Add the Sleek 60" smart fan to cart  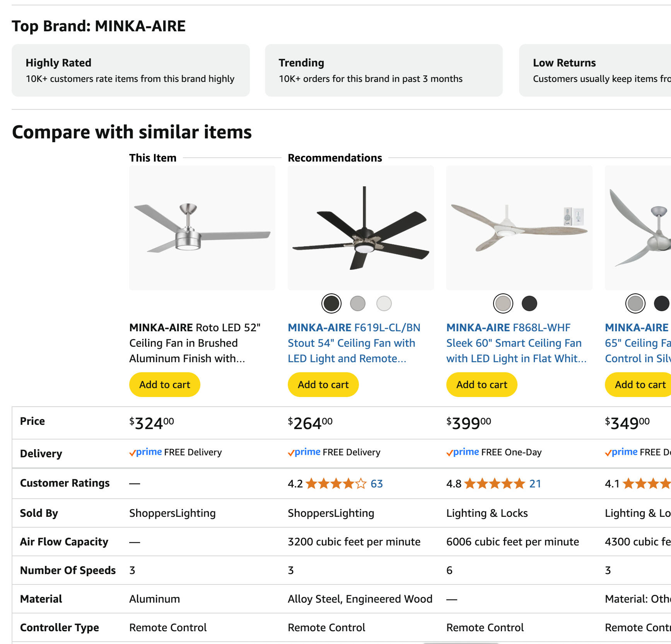click(482, 385)
